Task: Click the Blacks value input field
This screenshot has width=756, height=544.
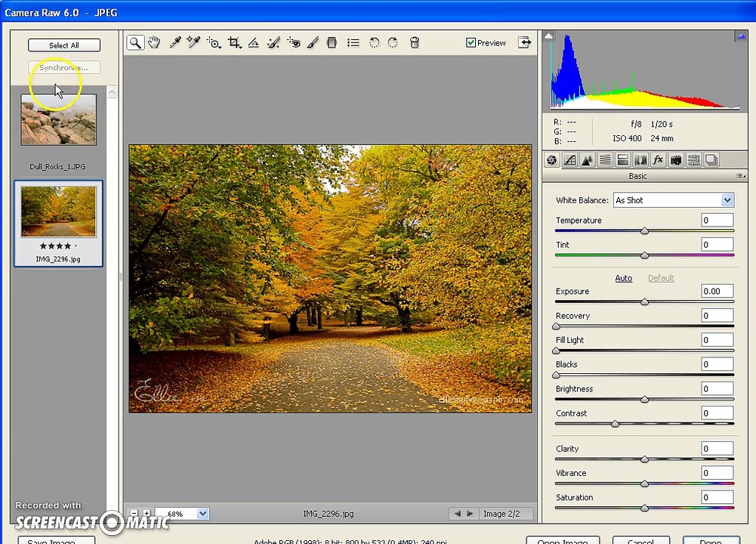Action: pos(717,364)
